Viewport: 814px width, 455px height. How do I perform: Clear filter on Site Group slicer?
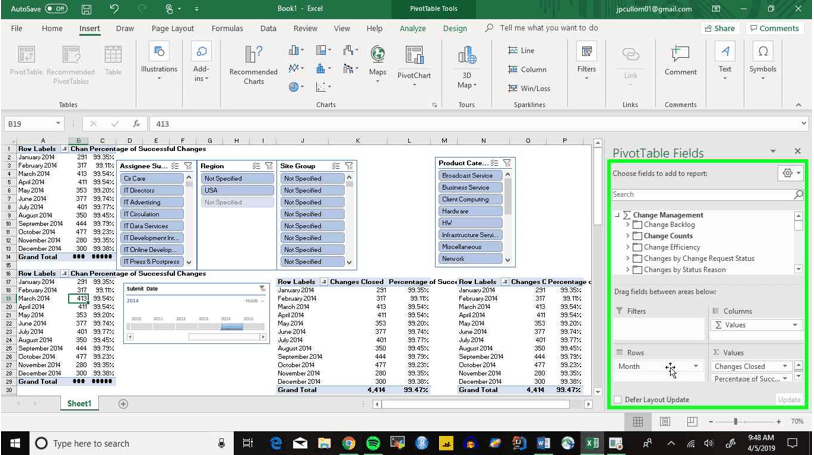[x=349, y=166]
